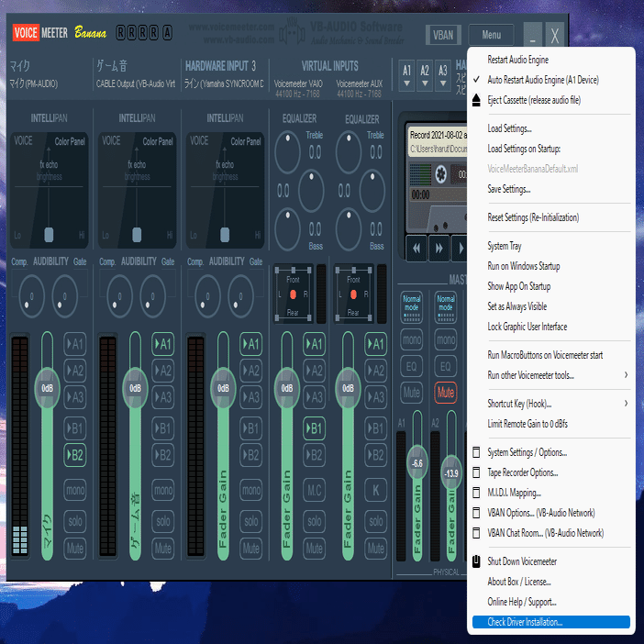Click the マイク strip Comp knob
The image size is (644, 644).
[31, 296]
